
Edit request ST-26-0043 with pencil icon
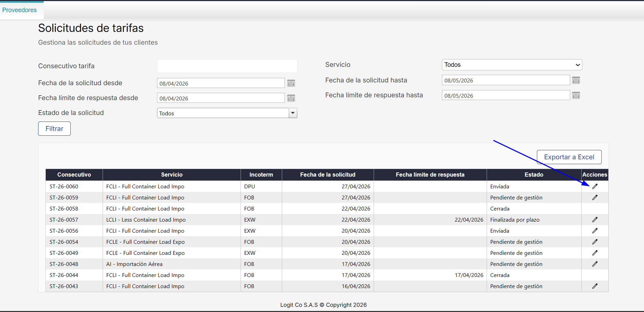[x=595, y=286]
